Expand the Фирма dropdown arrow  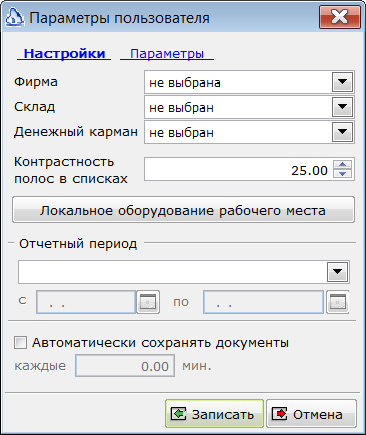[x=342, y=82]
